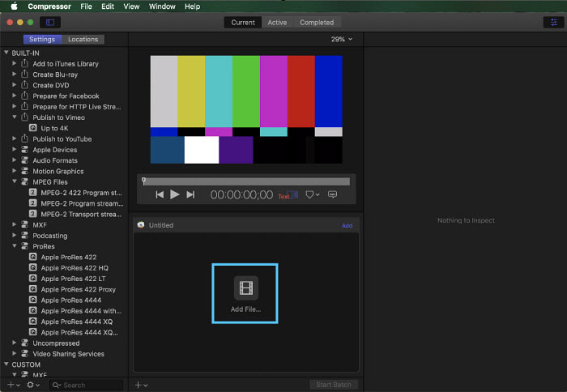This screenshot has width=567, height=392.
Task: Click the Add link in Untitled batch
Action: tap(347, 225)
